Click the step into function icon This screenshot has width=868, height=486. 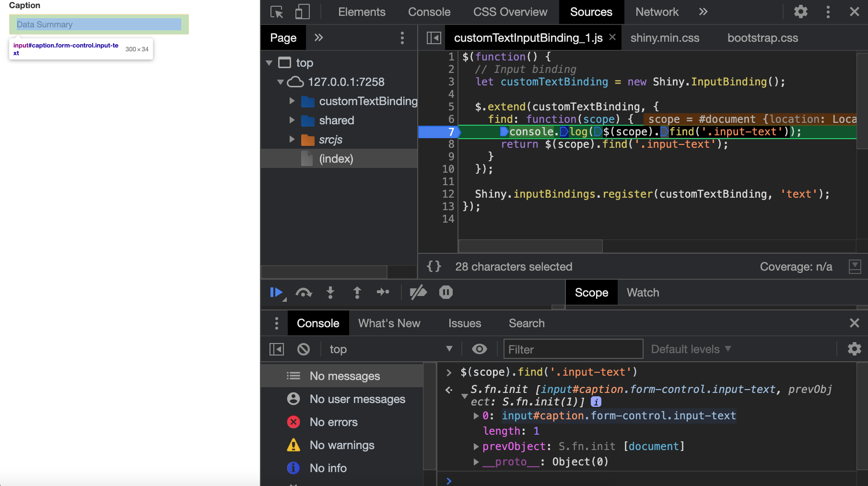point(330,292)
